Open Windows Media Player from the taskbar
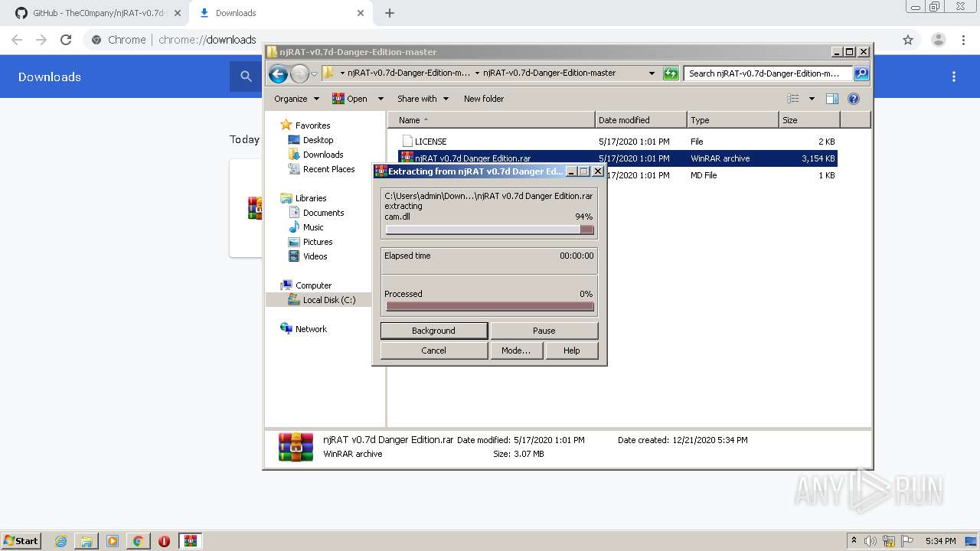 [x=113, y=541]
